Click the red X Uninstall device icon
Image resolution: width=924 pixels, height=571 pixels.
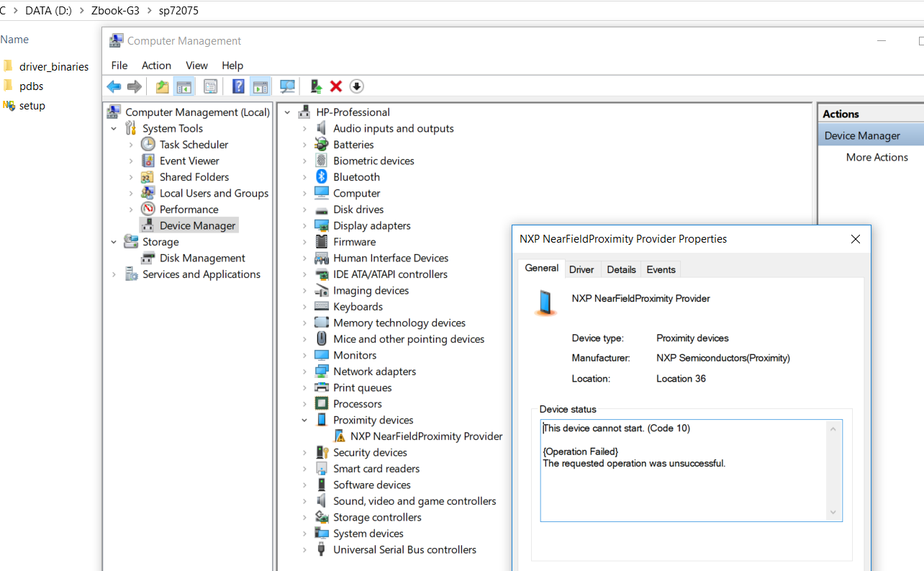click(x=336, y=86)
